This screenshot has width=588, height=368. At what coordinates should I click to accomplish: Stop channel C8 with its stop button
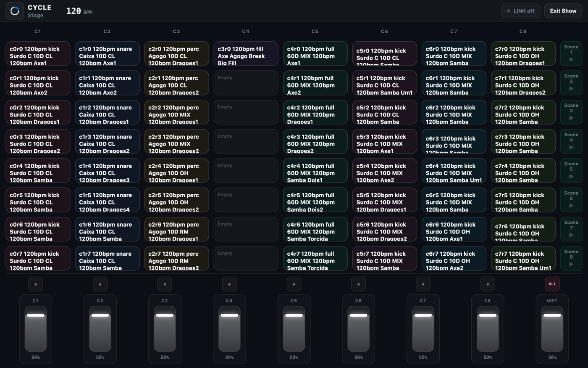coord(488,284)
